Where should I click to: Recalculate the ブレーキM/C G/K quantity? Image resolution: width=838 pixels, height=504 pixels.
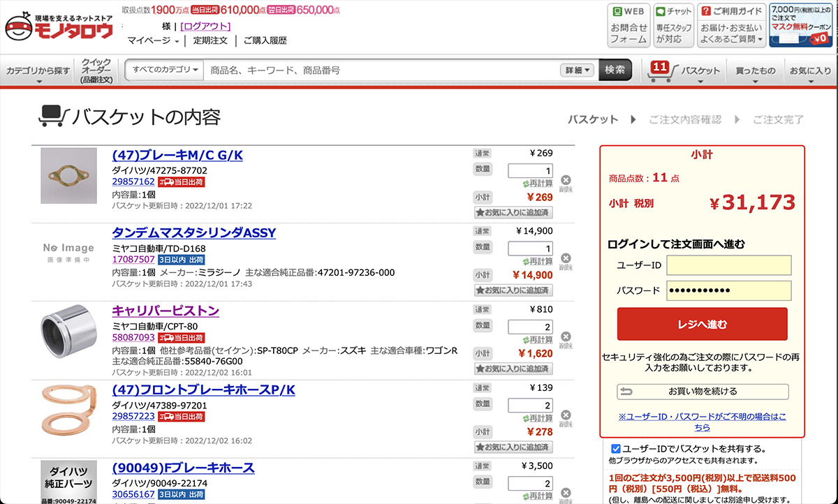coord(538,184)
